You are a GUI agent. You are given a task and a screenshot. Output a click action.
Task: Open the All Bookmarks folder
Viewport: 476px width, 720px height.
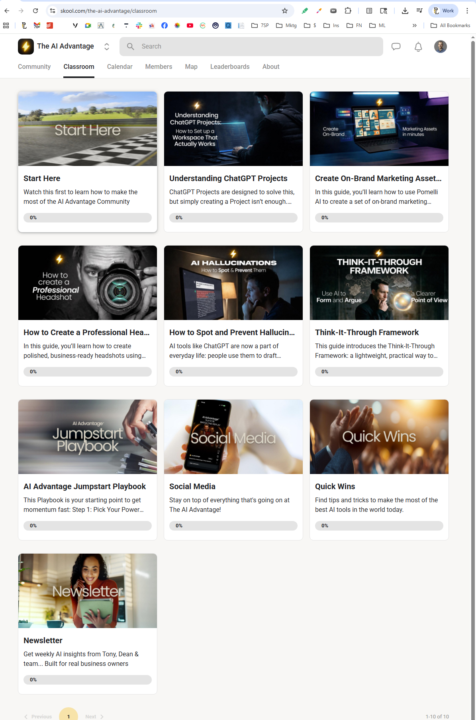[450, 26]
